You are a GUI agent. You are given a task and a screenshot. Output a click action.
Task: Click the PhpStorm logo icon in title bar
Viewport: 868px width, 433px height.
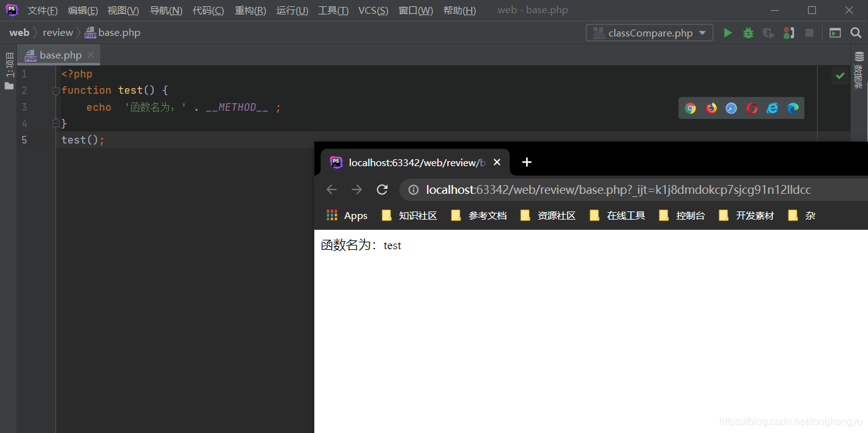pos(12,10)
